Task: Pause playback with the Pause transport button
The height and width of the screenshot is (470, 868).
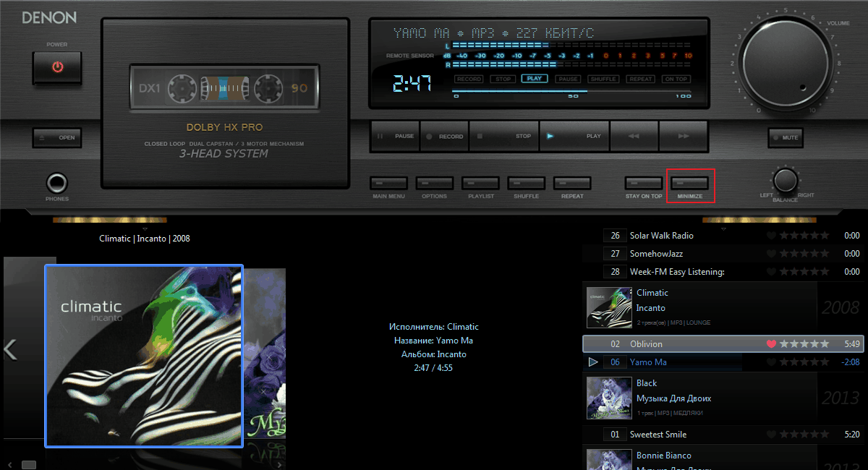Action: (x=395, y=136)
